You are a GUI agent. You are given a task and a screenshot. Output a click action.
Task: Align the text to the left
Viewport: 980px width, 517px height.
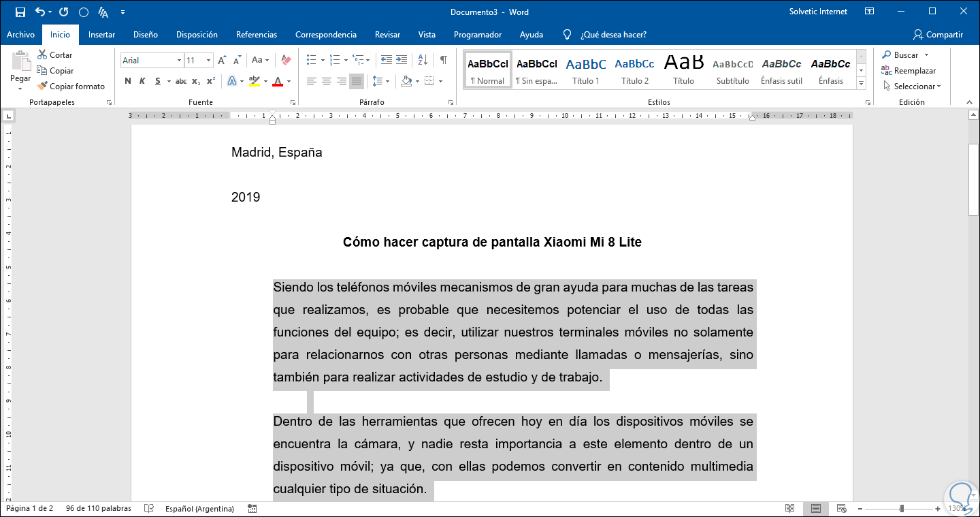312,82
